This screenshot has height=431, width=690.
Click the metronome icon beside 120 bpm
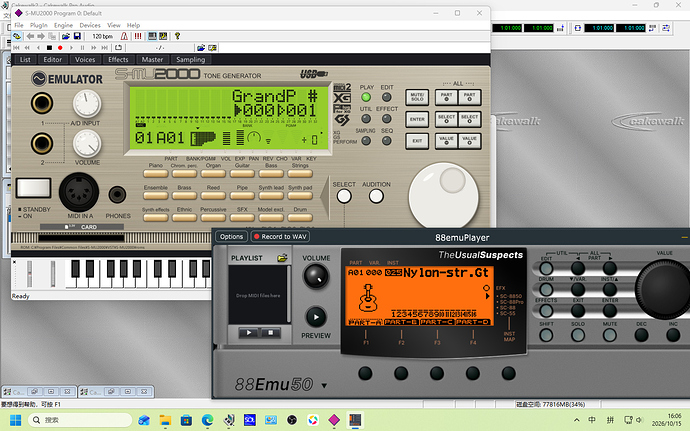tap(125, 36)
